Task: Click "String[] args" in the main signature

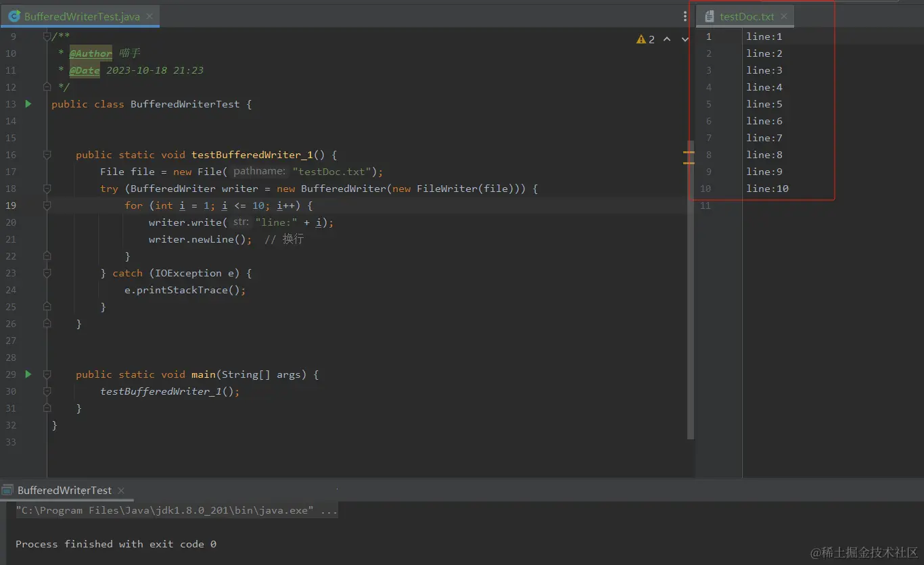Action: coord(261,374)
